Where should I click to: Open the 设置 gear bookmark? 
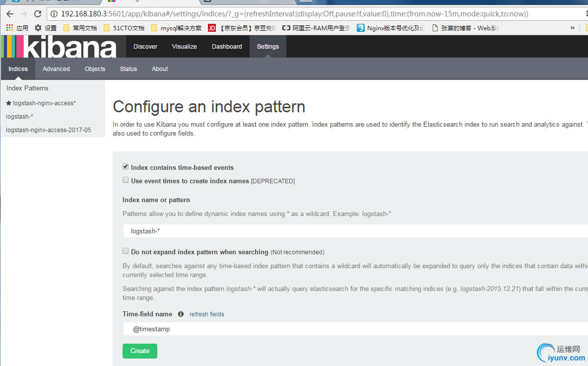click(x=45, y=28)
